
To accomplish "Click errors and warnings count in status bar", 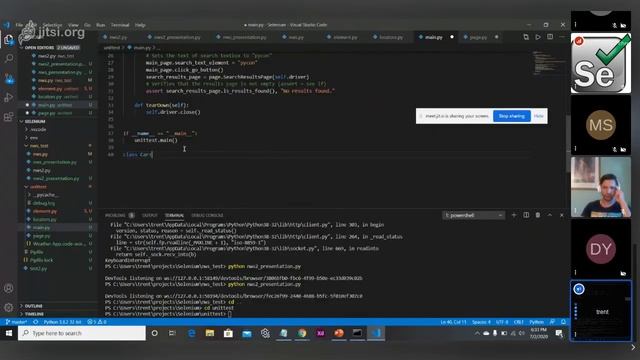I will (97, 322).
